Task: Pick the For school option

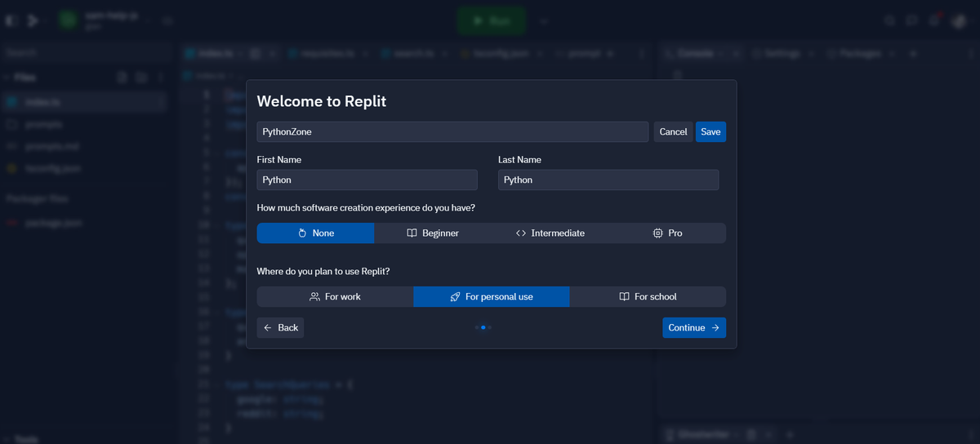Action: tap(648, 296)
